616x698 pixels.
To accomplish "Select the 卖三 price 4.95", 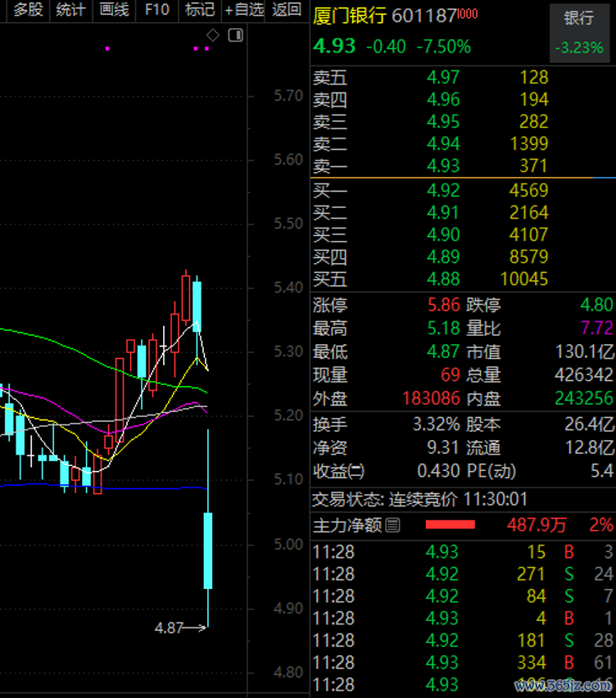I will click(443, 122).
